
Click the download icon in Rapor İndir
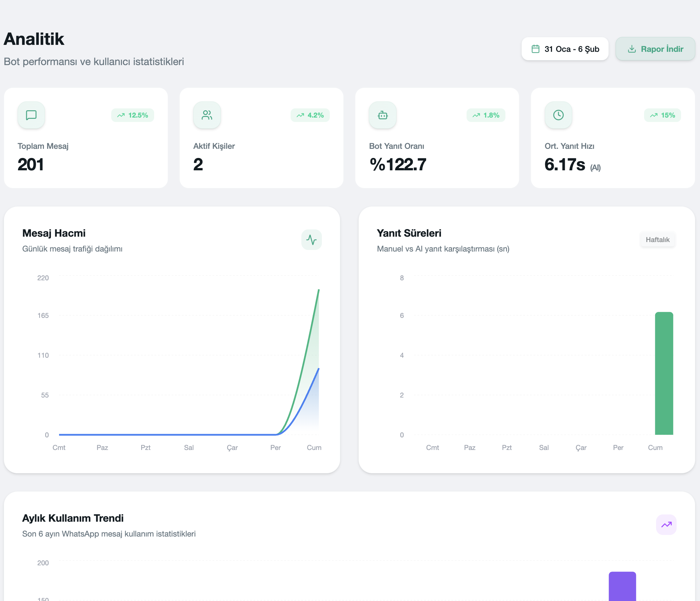point(631,49)
